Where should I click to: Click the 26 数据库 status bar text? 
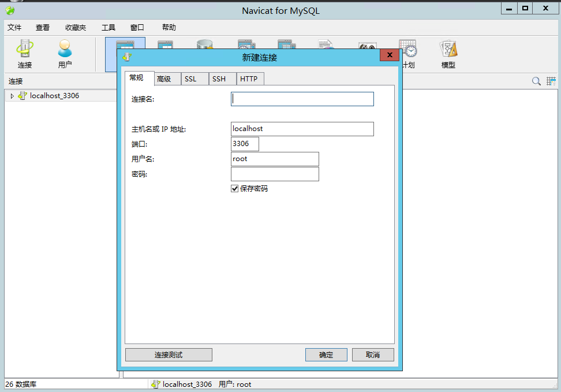tap(21, 384)
